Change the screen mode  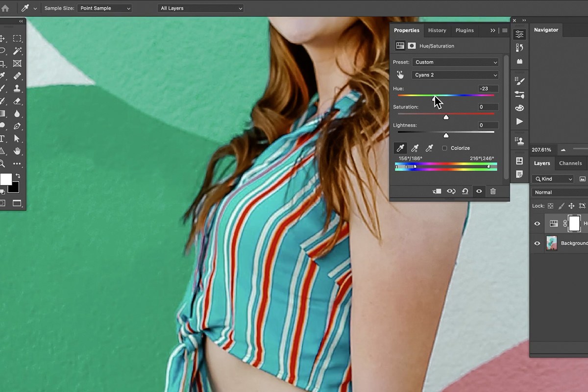[x=17, y=203]
